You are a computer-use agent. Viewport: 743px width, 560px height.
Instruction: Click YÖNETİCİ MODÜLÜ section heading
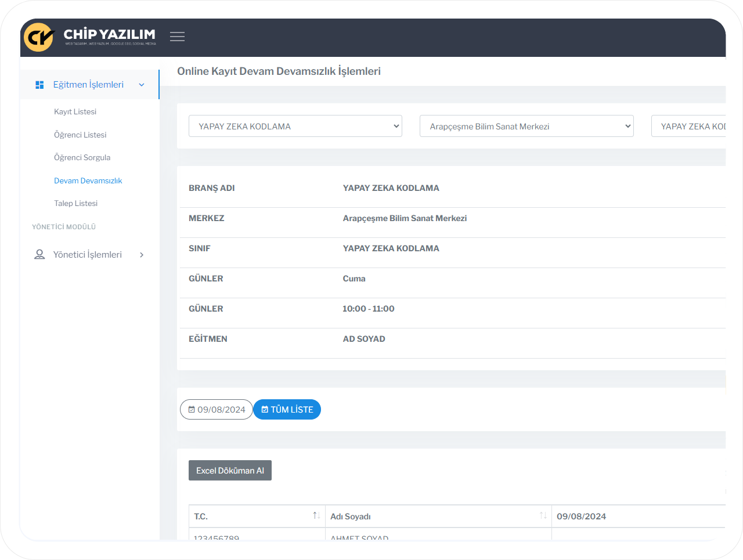click(x=64, y=227)
